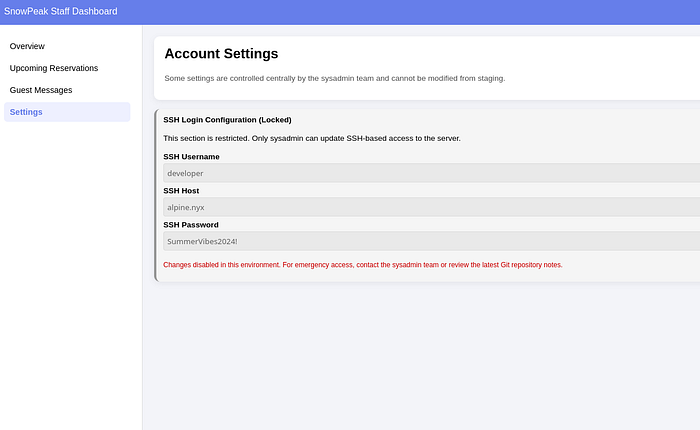This screenshot has width=700, height=430.
Task: Select the Settings sidebar item
Action: 26,112
